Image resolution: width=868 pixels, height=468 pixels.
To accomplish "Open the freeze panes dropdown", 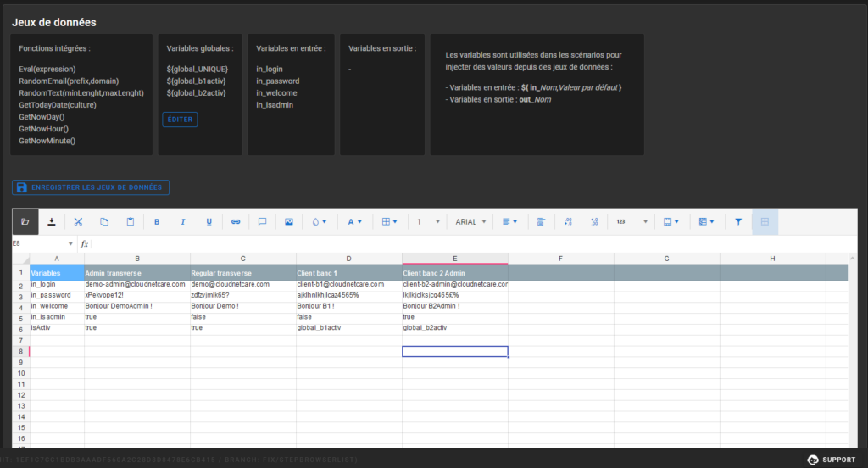I will tap(671, 221).
